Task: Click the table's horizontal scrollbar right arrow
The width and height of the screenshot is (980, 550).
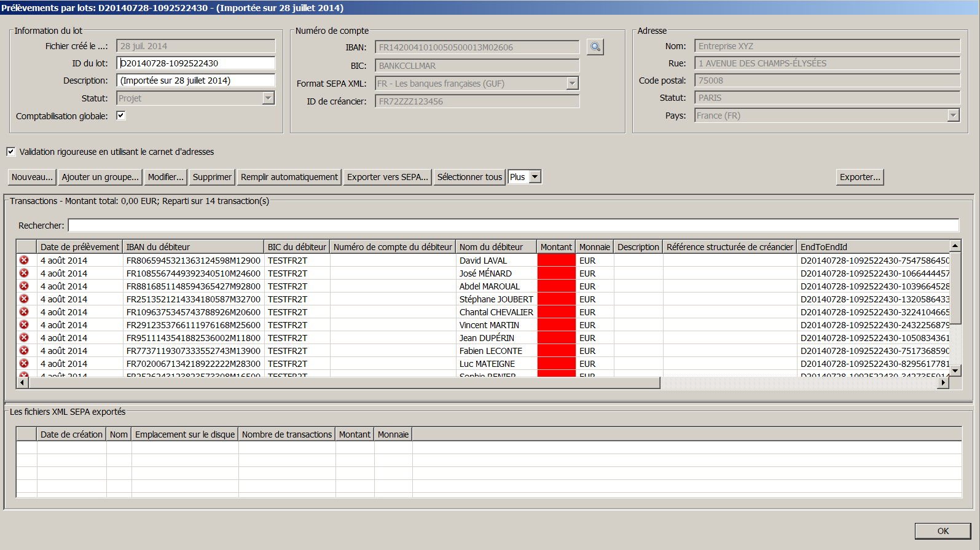Action: [943, 383]
